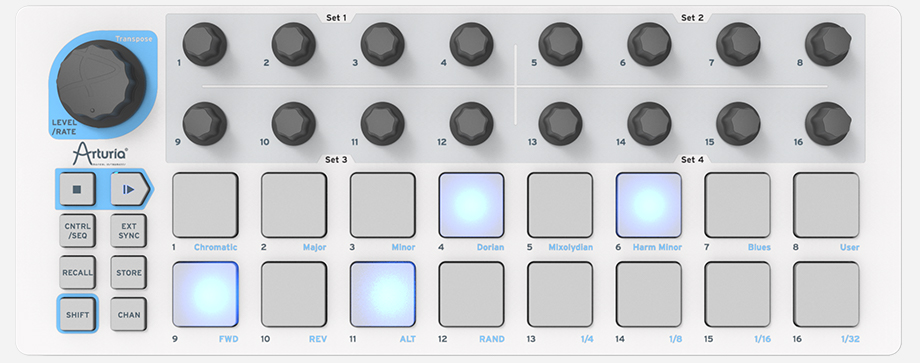
Task: Select pad 16 for 1/32 step size
Action: (x=826, y=294)
